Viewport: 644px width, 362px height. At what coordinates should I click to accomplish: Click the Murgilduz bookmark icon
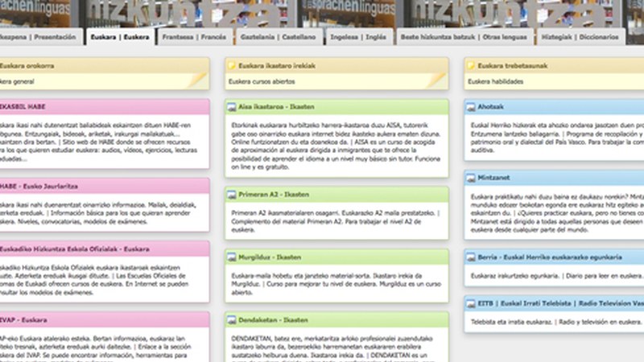click(232, 257)
